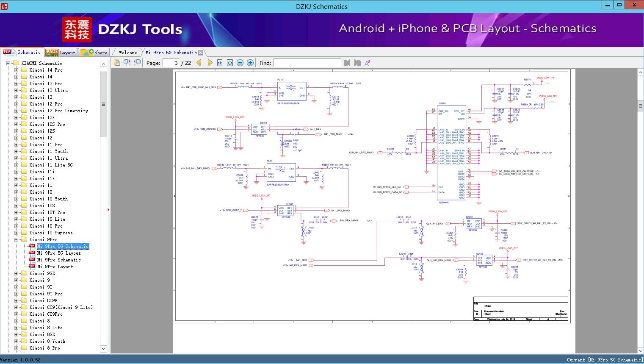The height and width of the screenshot is (364, 644).
Task: Click the copy document icon in the toolbar
Action: [x=116, y=63]
